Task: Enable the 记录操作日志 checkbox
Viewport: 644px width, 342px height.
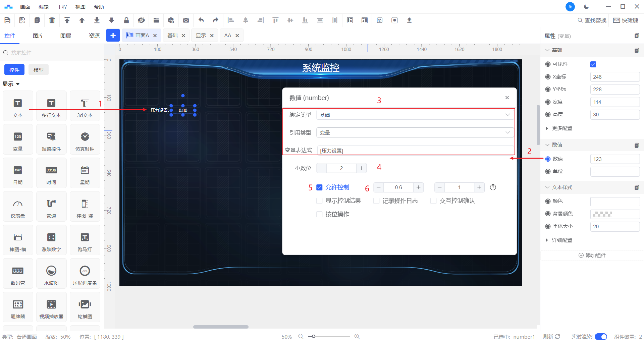Action: click(x=376, y=201)
